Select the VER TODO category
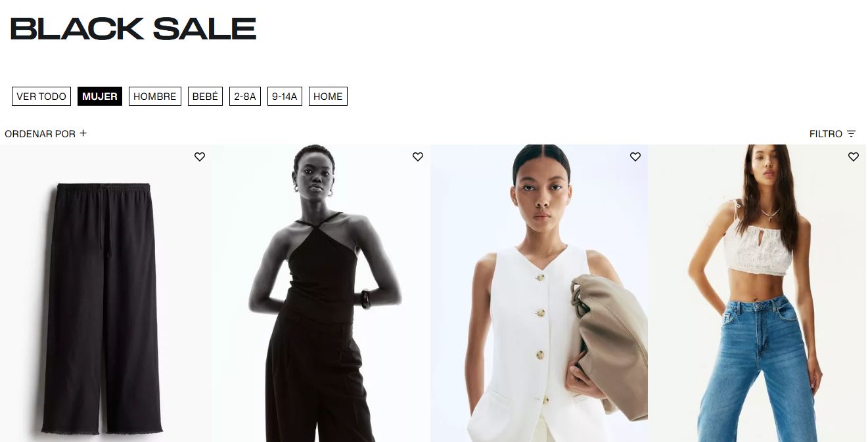 [41, 97]
